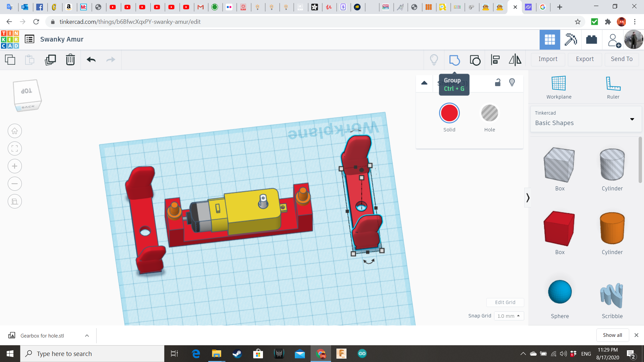Switch to the 3D design grid view tab

click(x=549, y=40)
